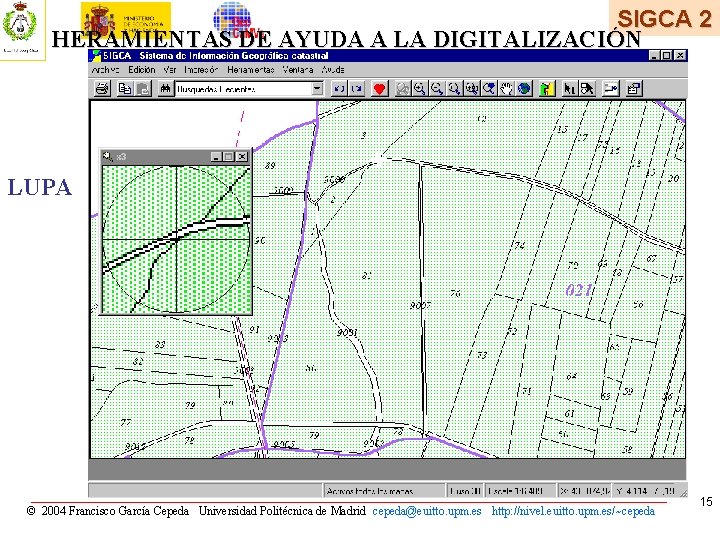Image resolution: width=720 pixels, height=540 pixels.
Task: Open the Archivo menu
Action: click(105, 69)
